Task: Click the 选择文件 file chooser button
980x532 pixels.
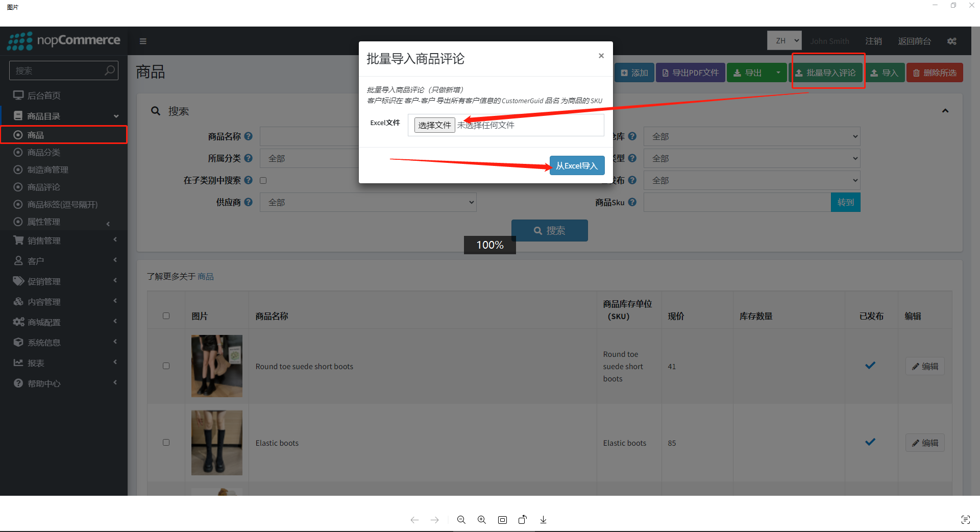Action: pyautogui.click(x=434, y=125)
